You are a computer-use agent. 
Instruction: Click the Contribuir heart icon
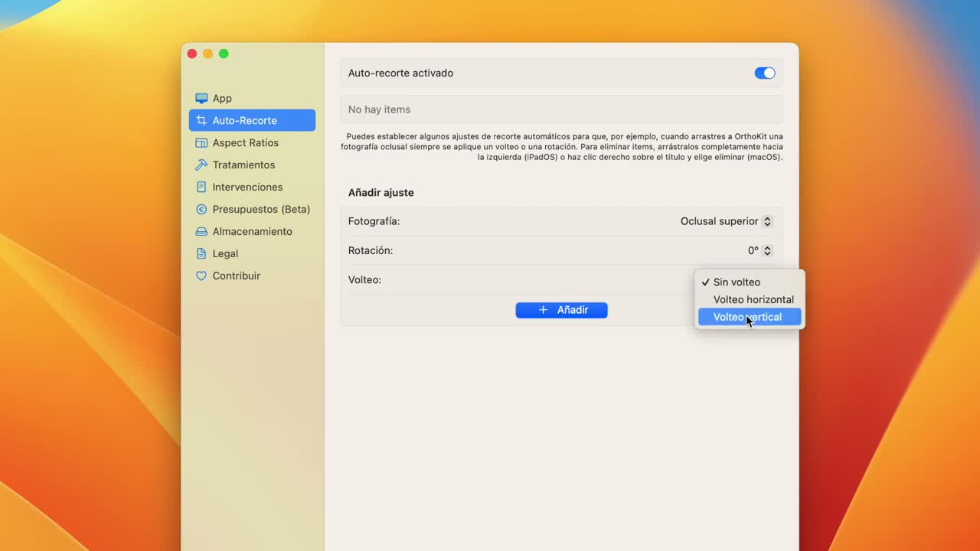tap(201, 275)
